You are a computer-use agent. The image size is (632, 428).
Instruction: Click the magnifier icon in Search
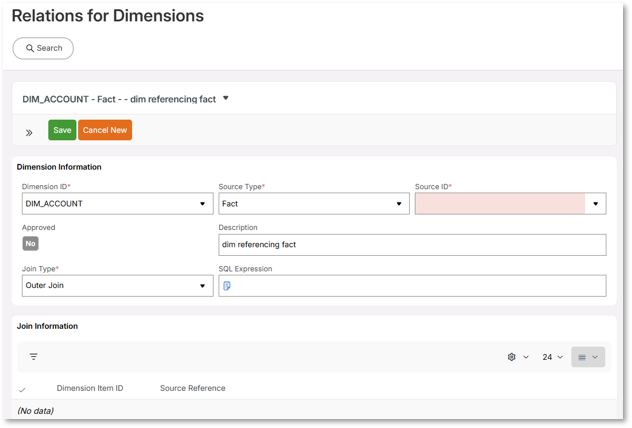pyautogui.click(x=30, y=48)
